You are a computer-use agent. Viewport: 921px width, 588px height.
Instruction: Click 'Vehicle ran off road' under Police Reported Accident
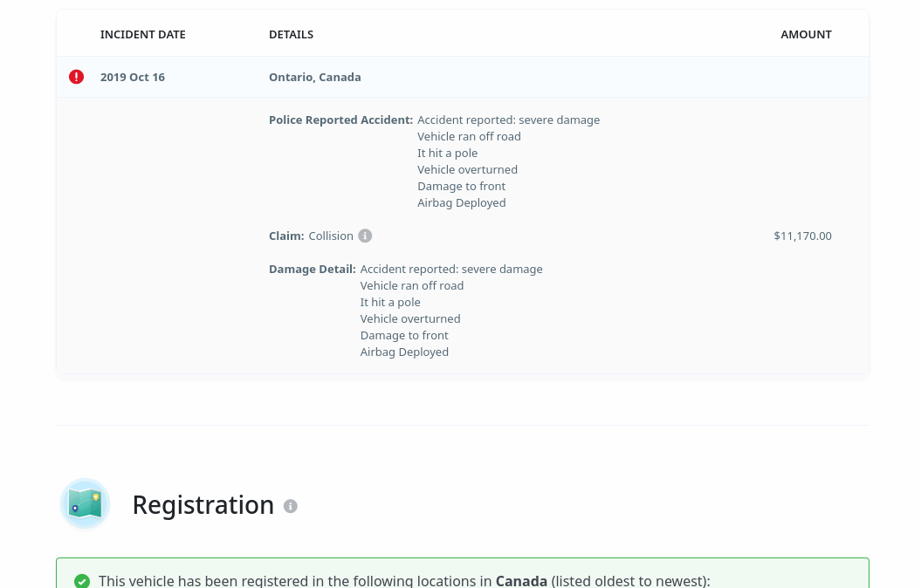click(x=470, y=137)
